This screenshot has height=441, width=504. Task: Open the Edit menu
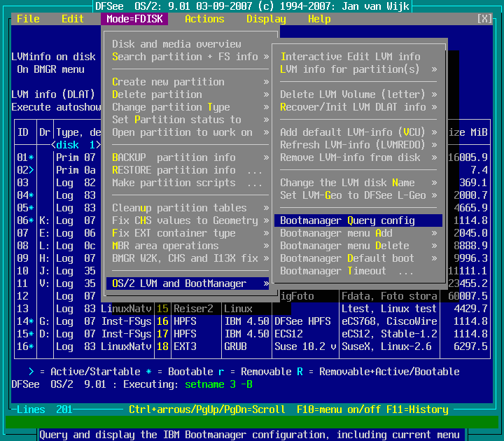(73, 19)
